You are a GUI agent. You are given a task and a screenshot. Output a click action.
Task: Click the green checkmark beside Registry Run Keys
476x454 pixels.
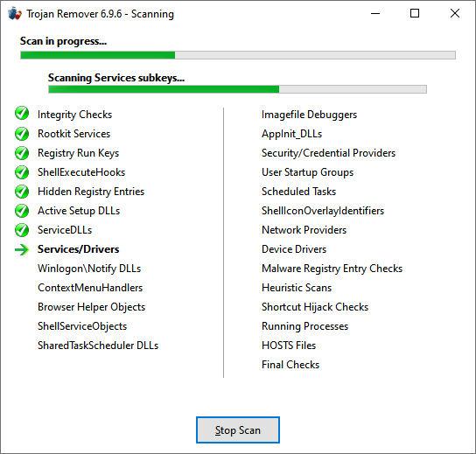(22, 153)
